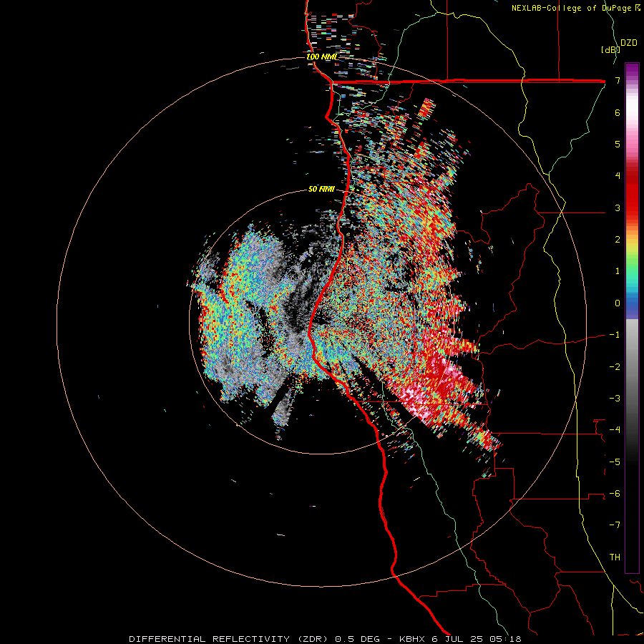Click the legend value -1
Image resolution: width=644 pixels, height=644 pixels.
(615, 335)
